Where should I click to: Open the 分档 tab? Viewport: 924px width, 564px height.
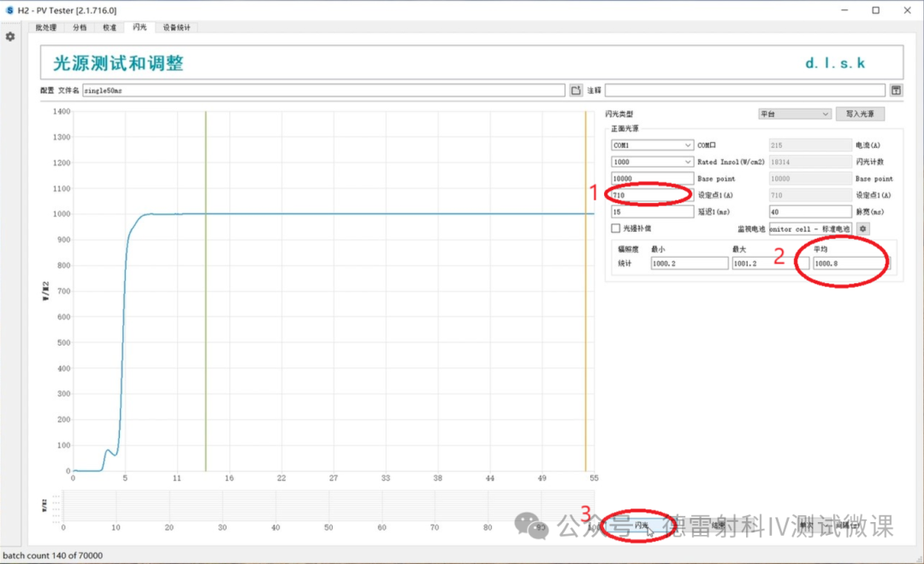(80, 27)
